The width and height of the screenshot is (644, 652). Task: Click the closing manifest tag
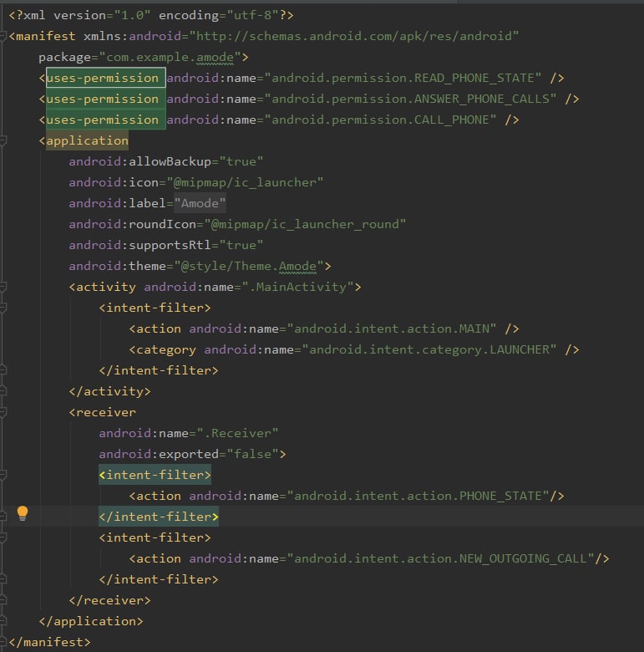[49, 642]
